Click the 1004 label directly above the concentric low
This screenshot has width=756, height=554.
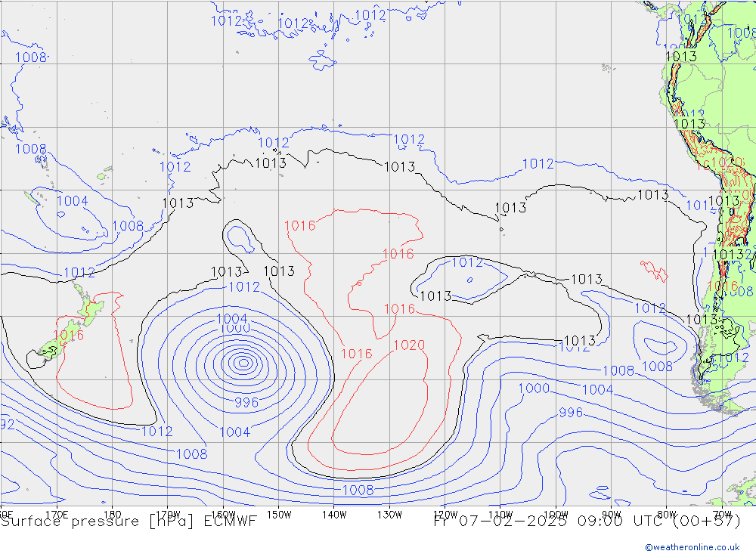point(232,319)
